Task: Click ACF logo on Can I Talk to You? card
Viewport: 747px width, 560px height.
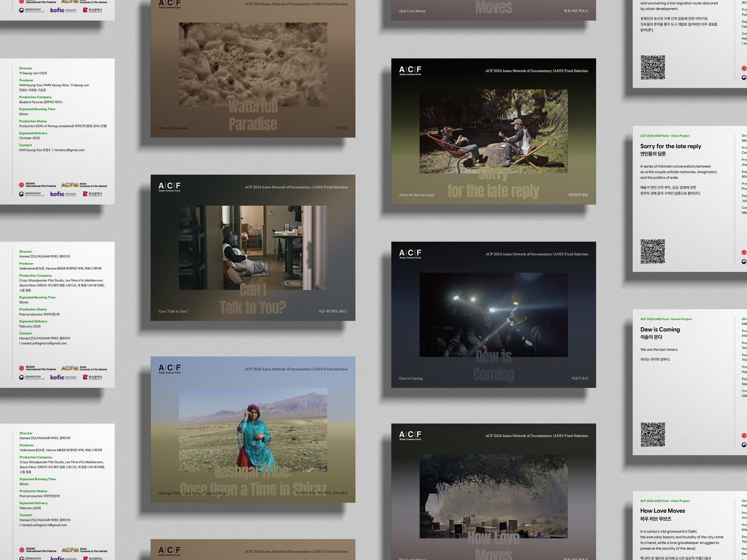Action: click(169, 187)
